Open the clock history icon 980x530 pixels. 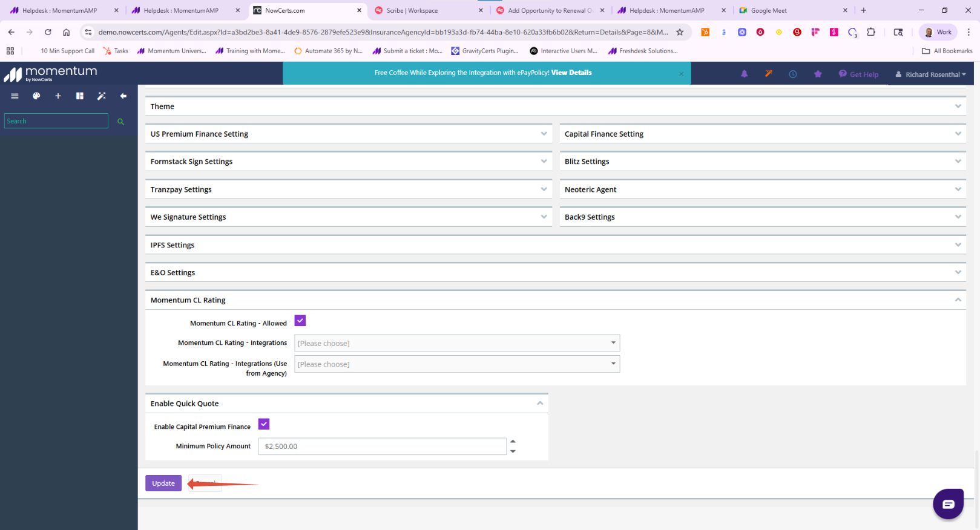[793, 74]
